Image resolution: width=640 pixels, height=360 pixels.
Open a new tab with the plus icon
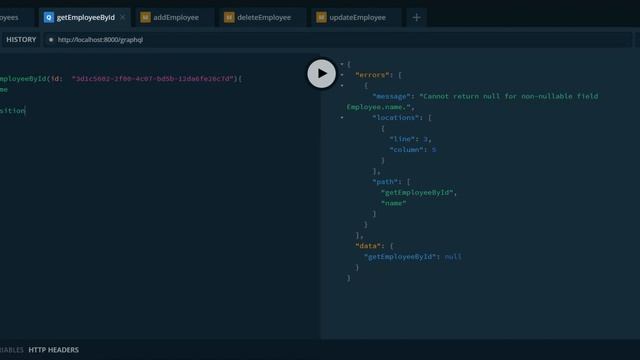click(416, 18)
